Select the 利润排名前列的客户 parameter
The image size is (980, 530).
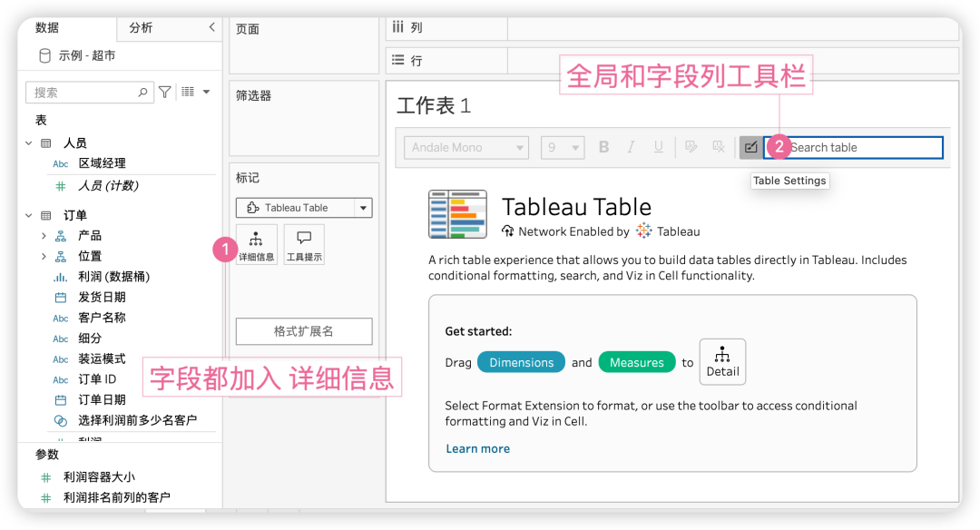[x=117, y=497]
